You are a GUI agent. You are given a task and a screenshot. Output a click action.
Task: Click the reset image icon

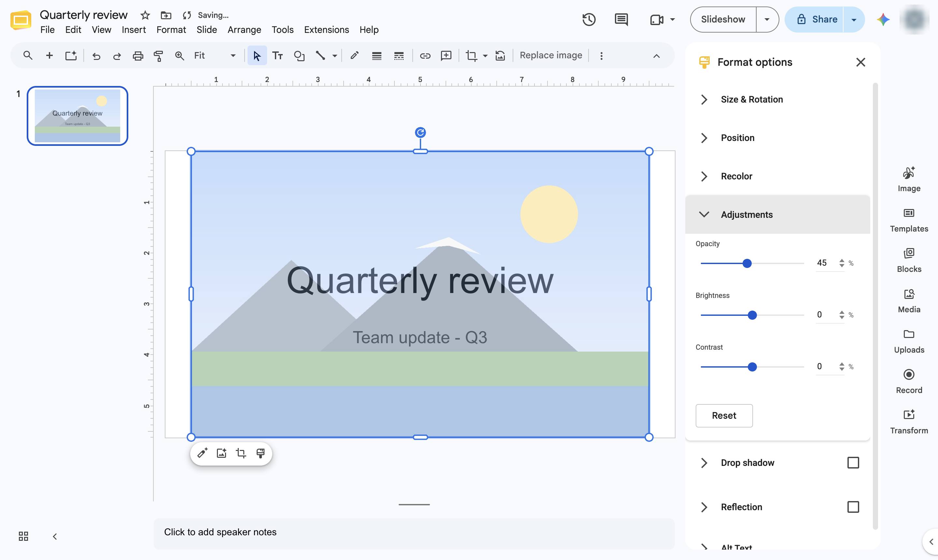500,56
